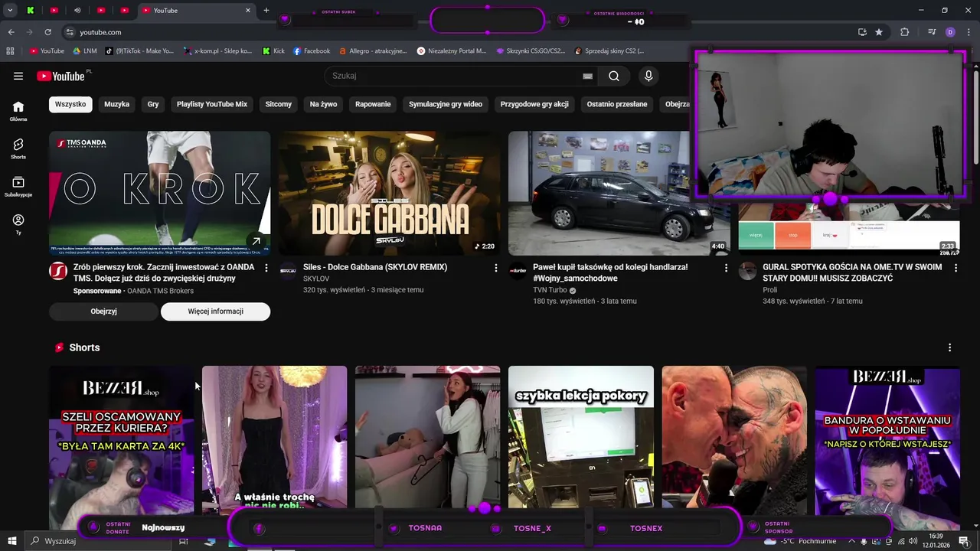Open the LNM bookmark

84,51
